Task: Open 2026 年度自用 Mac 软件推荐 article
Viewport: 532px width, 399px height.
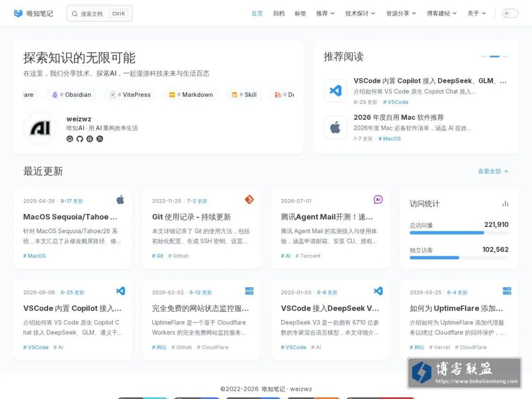Action: [x=399, y=117]
